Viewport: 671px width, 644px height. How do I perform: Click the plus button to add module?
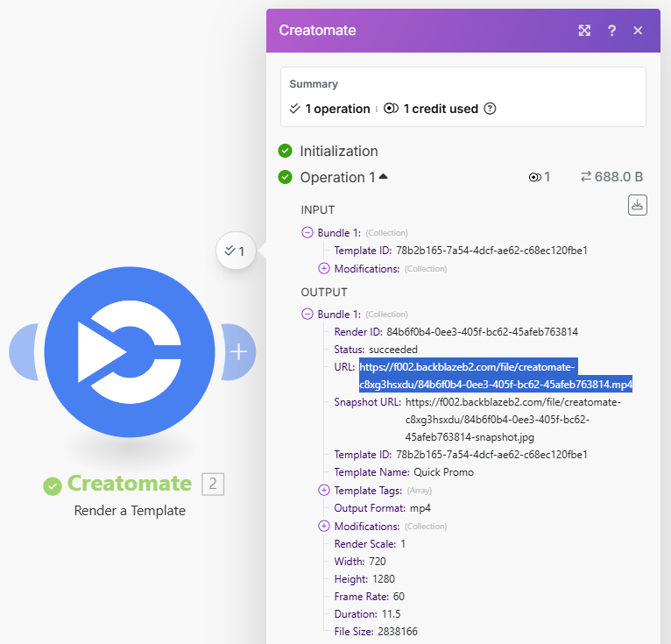point(237,352)
